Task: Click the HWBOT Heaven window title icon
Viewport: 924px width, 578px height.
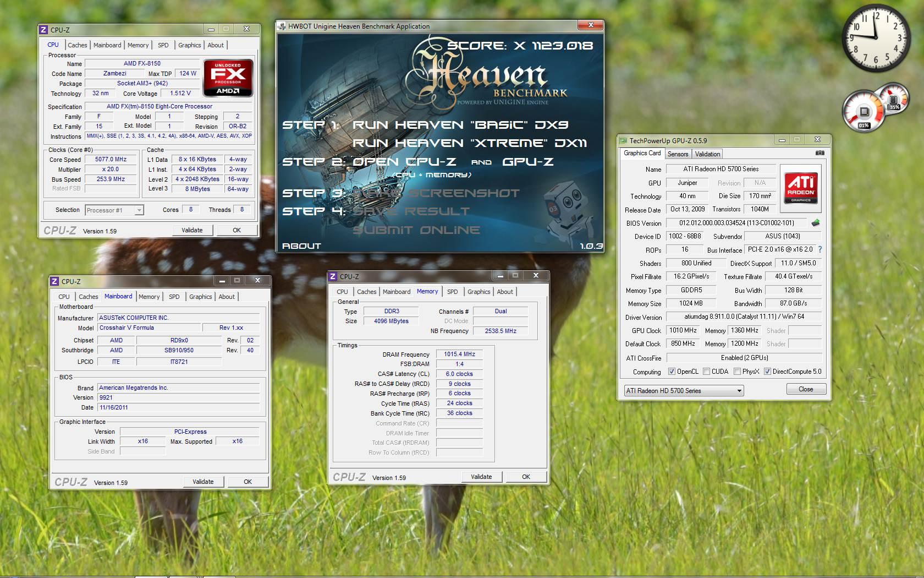Action: (x=282, y=26)
